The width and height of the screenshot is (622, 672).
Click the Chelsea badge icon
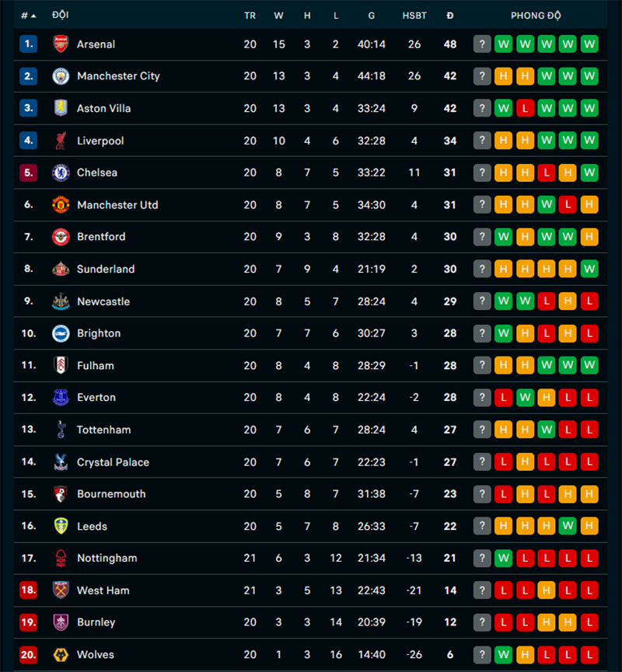coord(61,172)
